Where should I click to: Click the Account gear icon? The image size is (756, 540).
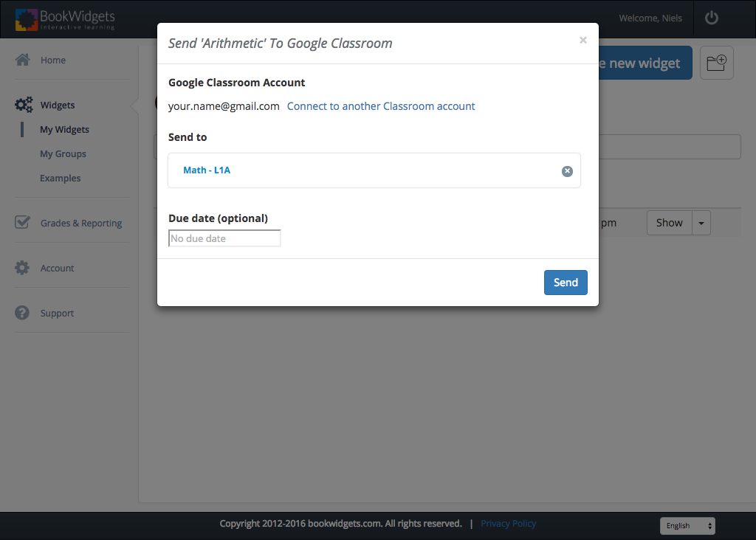[22, 268]
